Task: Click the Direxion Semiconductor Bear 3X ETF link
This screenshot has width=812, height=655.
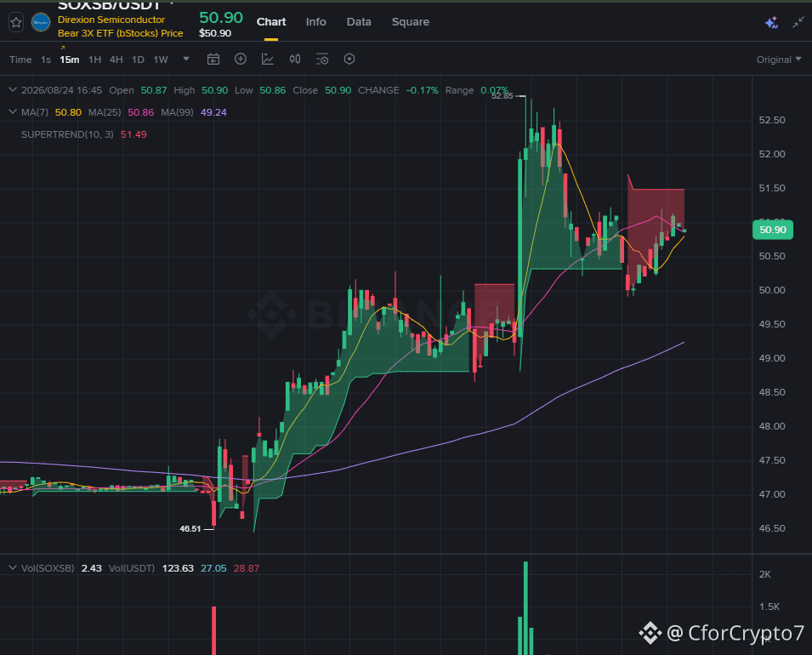Action: tap(120, 26)
